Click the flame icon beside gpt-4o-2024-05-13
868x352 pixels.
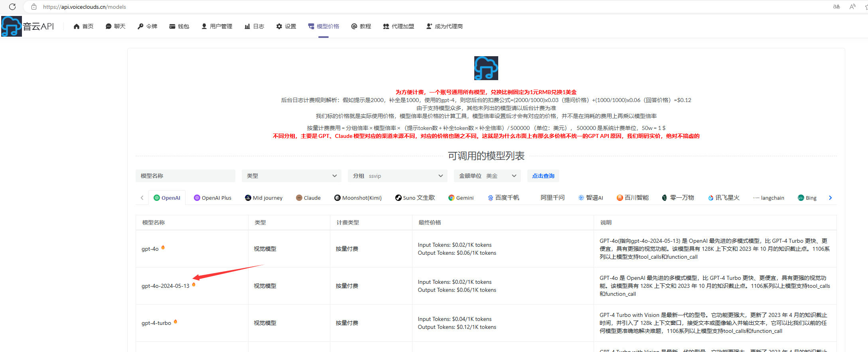click(194, 285)
